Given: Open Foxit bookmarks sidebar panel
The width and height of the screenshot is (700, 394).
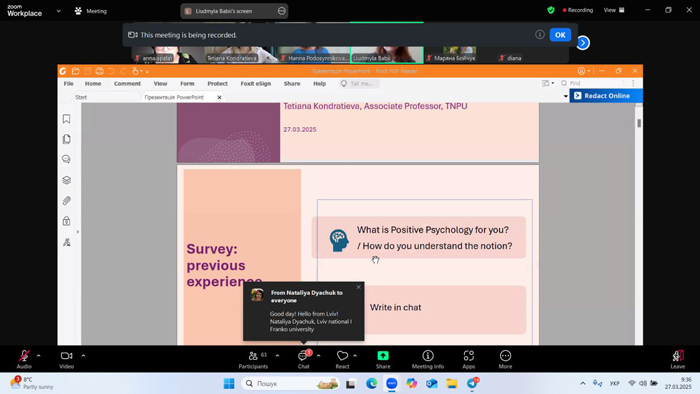Looking at the screenshot, I should pos(67,119).
